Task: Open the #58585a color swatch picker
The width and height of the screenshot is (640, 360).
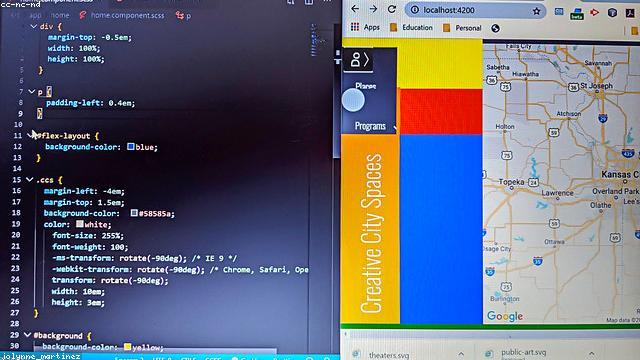Action: tap(134, 213)
